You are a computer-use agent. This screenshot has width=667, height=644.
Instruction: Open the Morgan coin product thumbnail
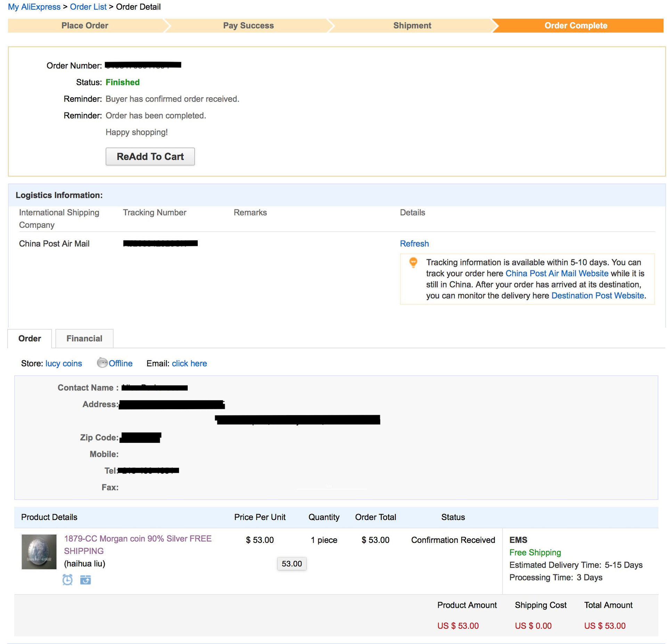click(x=39, y=552)
